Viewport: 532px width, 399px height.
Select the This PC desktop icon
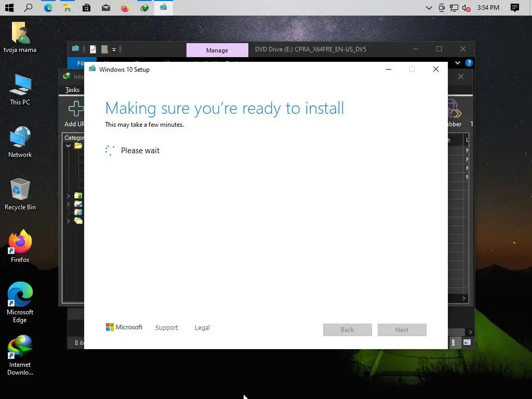[x=20, y=90]
